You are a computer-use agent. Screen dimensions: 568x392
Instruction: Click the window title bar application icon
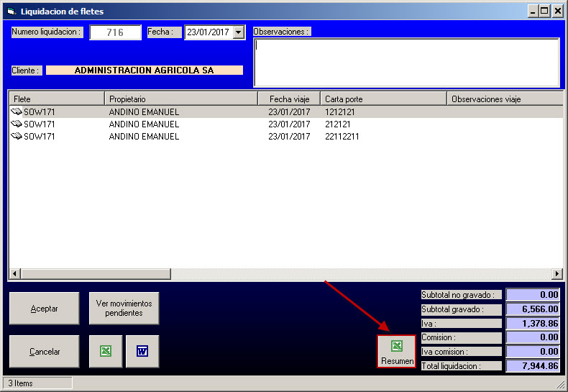[x=10, y=12]
